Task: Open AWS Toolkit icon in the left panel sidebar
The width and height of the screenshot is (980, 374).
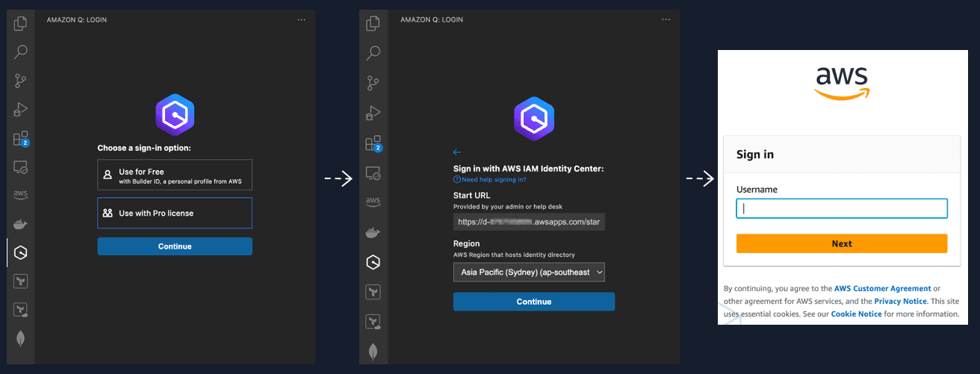Action: point(21,195)
